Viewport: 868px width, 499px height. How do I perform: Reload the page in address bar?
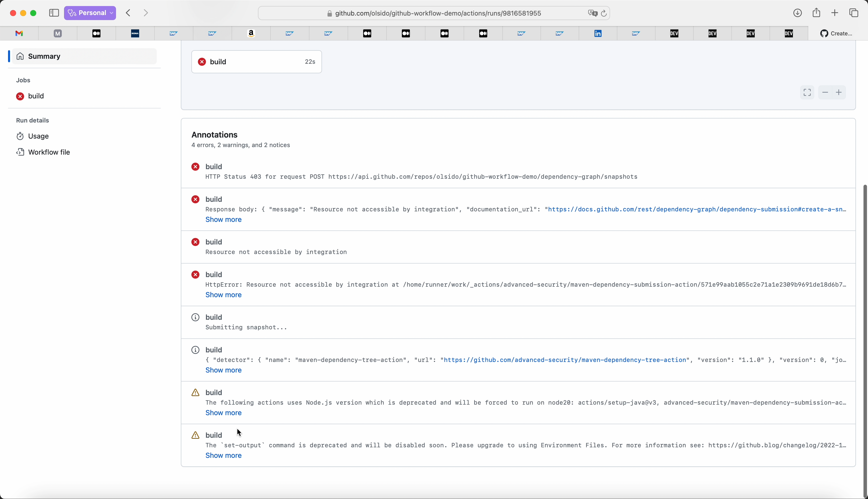pyautogui.click(x=604, y=13)
